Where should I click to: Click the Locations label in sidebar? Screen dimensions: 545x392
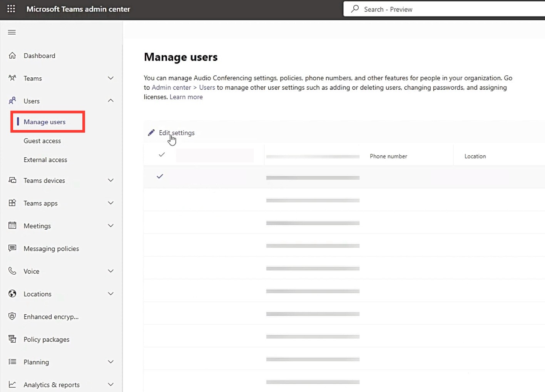click(37, 294)
